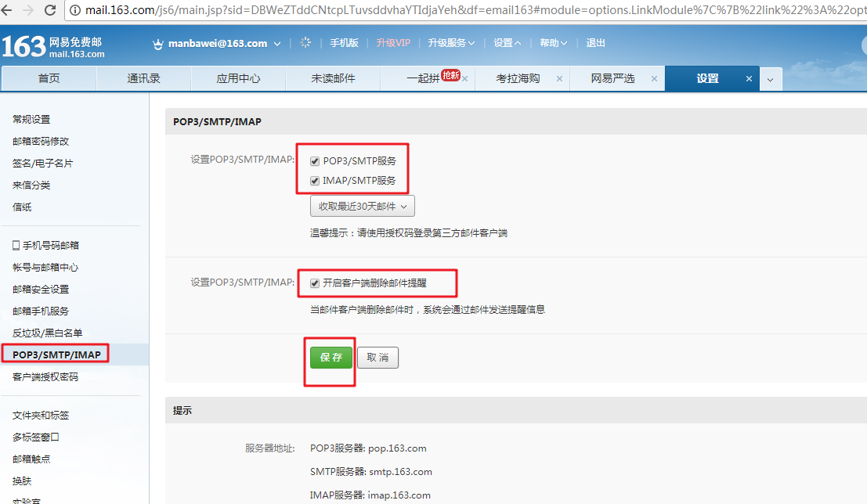867x504 pixels.
Task: Open the 收取最近30天邮件 dropdown
Action: click(363, 207)
